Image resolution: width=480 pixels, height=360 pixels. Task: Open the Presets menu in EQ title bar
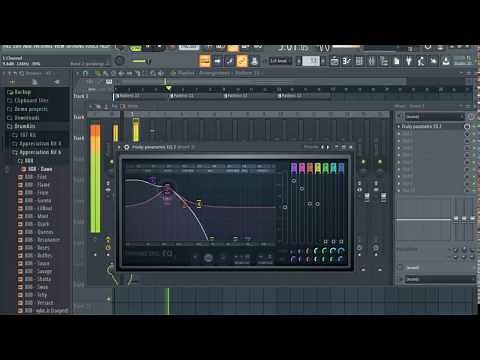pyautogui.click(x=311, y=147)
